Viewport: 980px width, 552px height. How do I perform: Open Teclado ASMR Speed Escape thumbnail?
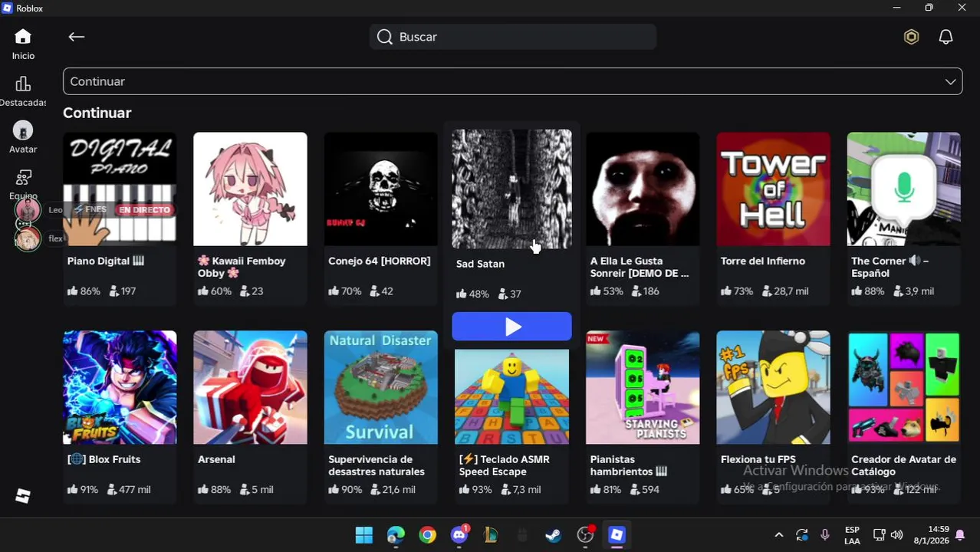click(511, 396)
